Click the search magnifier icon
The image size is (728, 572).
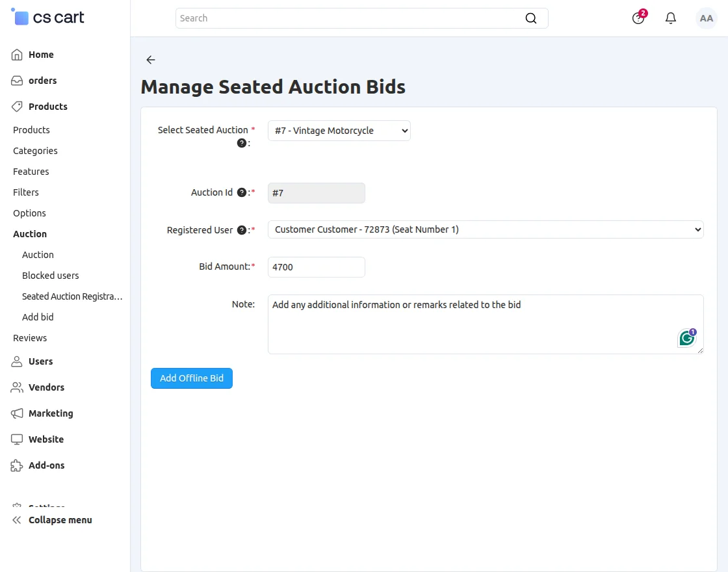point(530,18)
